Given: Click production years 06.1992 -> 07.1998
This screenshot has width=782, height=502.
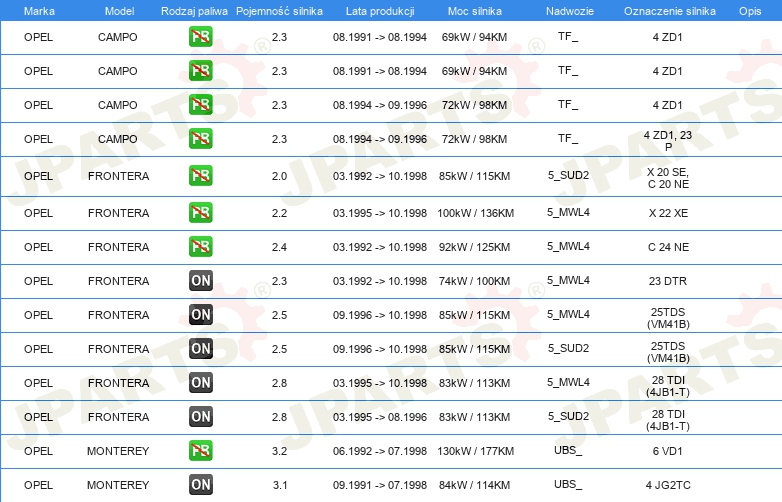Looking at the screenshot, I should [380, 451].
